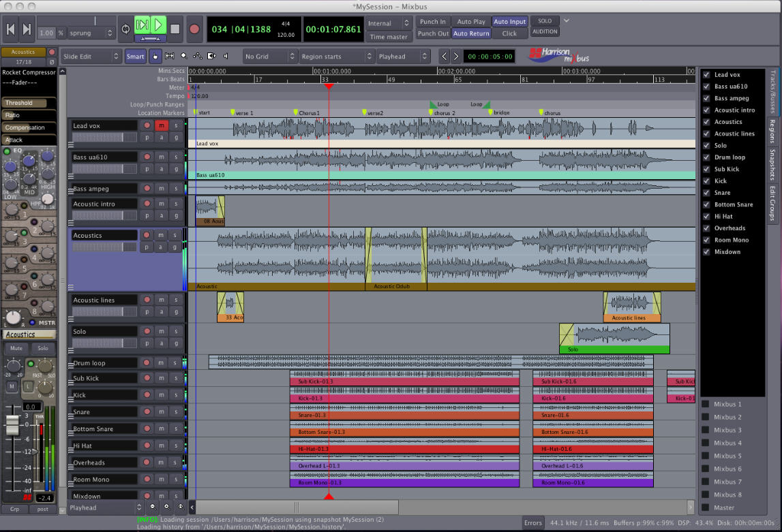Click the zoom out button
The height and width of the screenshot is (532, 782).
[152, 507]
